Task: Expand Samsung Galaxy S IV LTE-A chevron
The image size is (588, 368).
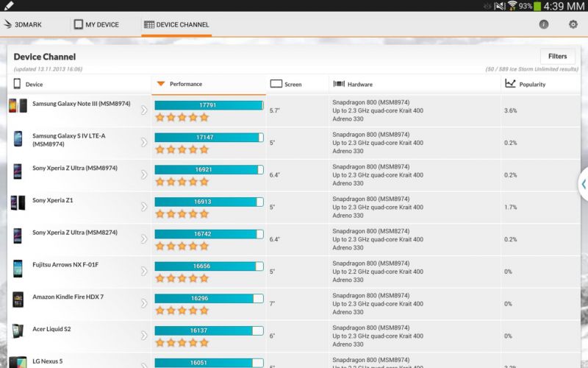Action: (x=144, y=142)
